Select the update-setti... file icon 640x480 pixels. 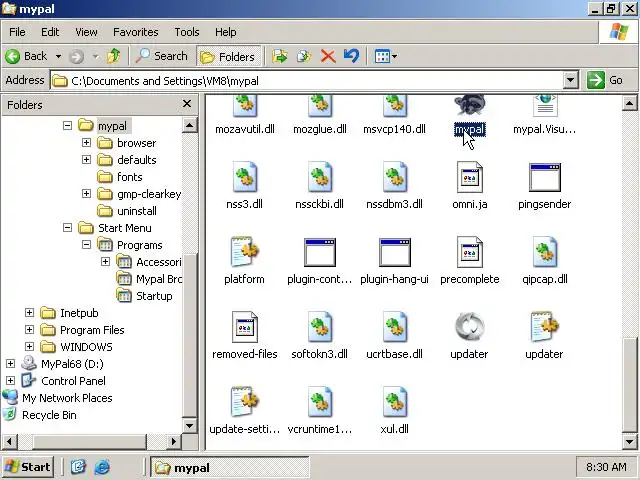click(244, 402)
